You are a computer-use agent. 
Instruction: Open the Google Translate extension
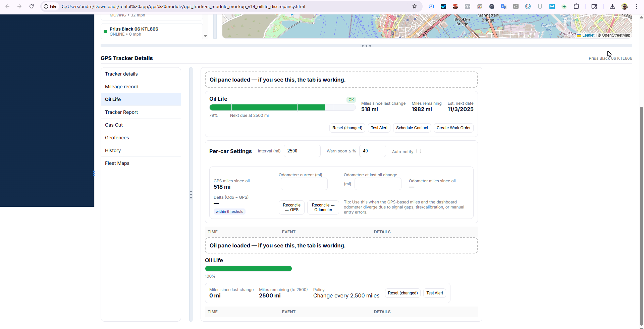point(503,6)
